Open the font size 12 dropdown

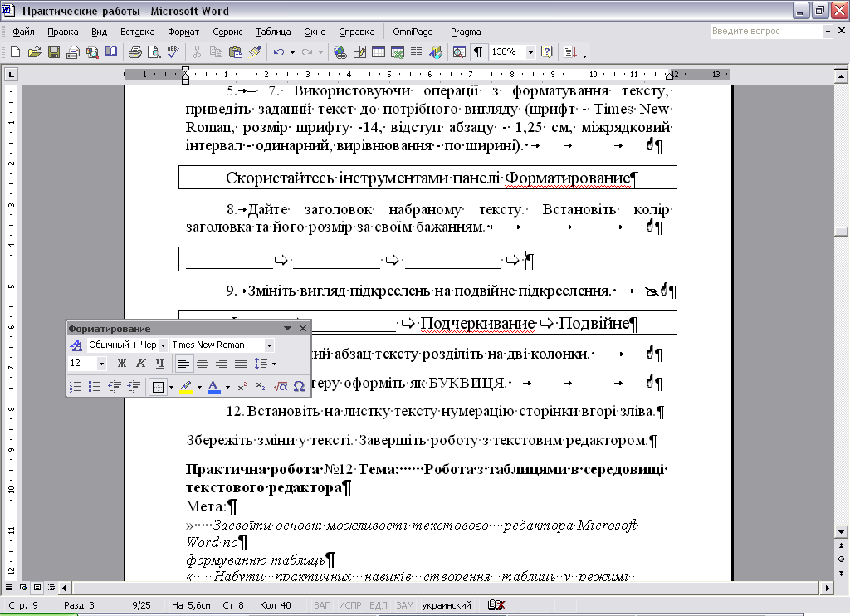click(101, 364)
